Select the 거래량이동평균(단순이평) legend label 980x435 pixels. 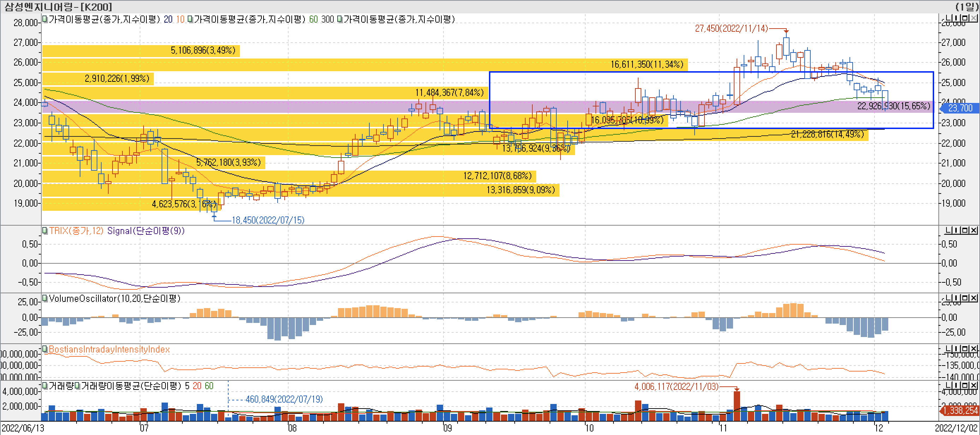point(131,386)
